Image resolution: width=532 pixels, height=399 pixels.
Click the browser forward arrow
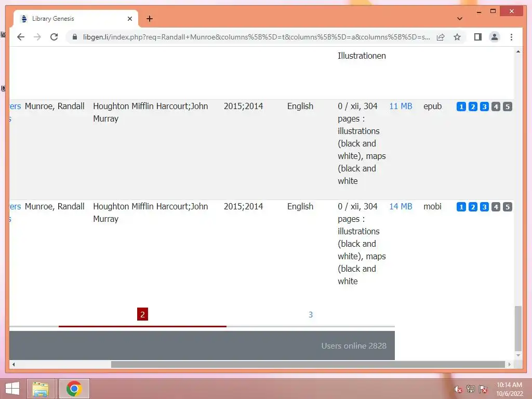37,37
